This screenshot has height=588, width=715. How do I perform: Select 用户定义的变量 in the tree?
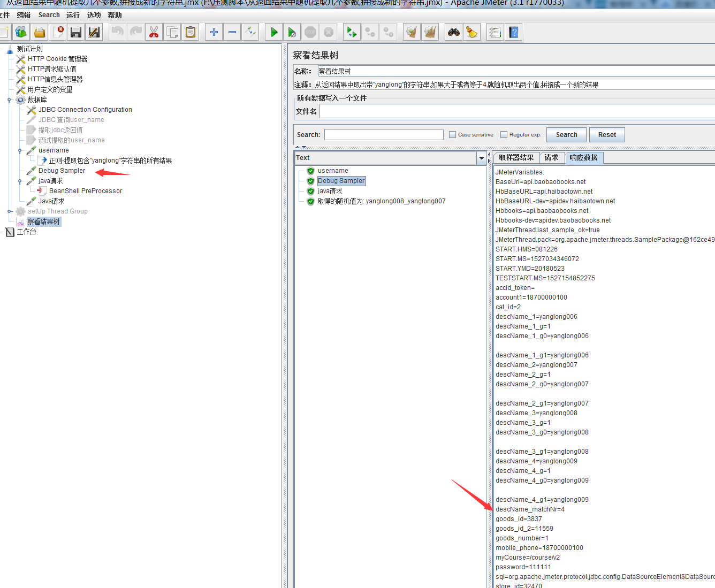point(50,89)
